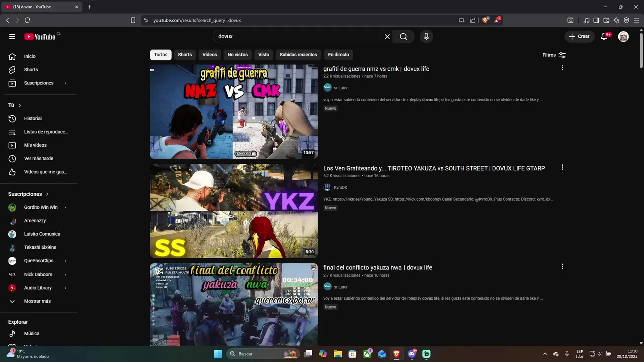Open the YouTube hamburger guide menu
The width and height of the screenshot is (644, 362).
click(x=12, y=37)
